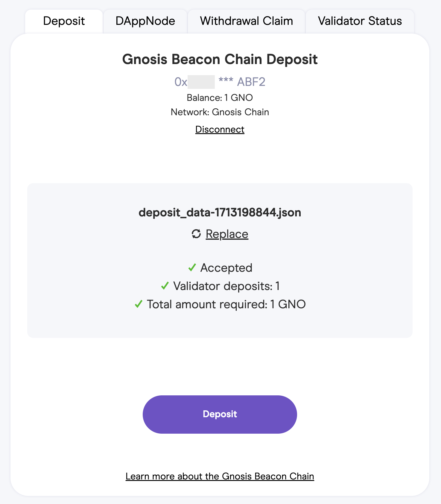Click the Gnosis Beacon Chain Deposit heading
Viewport: 441px width, 504px height.
(220, 59)
